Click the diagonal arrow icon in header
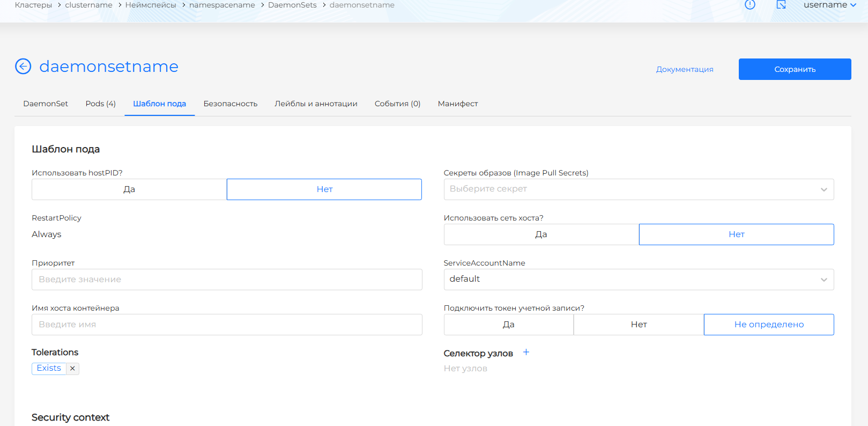Screen dimensions: 868x426 [781, 5]
